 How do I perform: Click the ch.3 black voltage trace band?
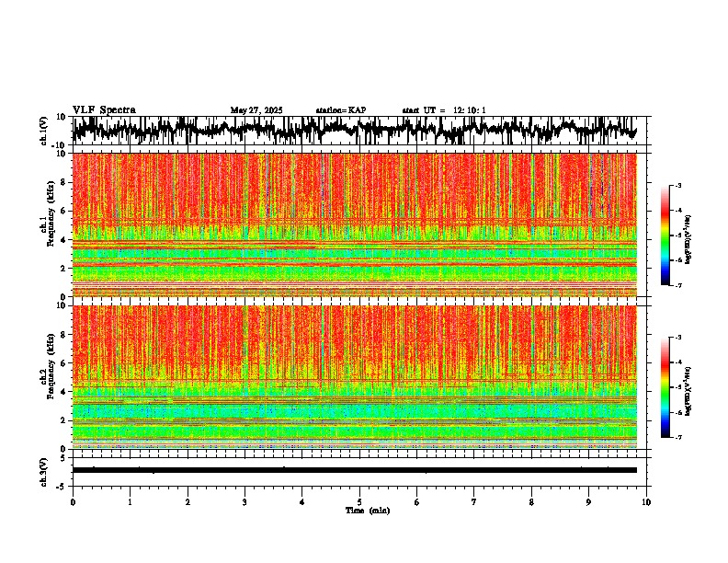pos(355,470)
